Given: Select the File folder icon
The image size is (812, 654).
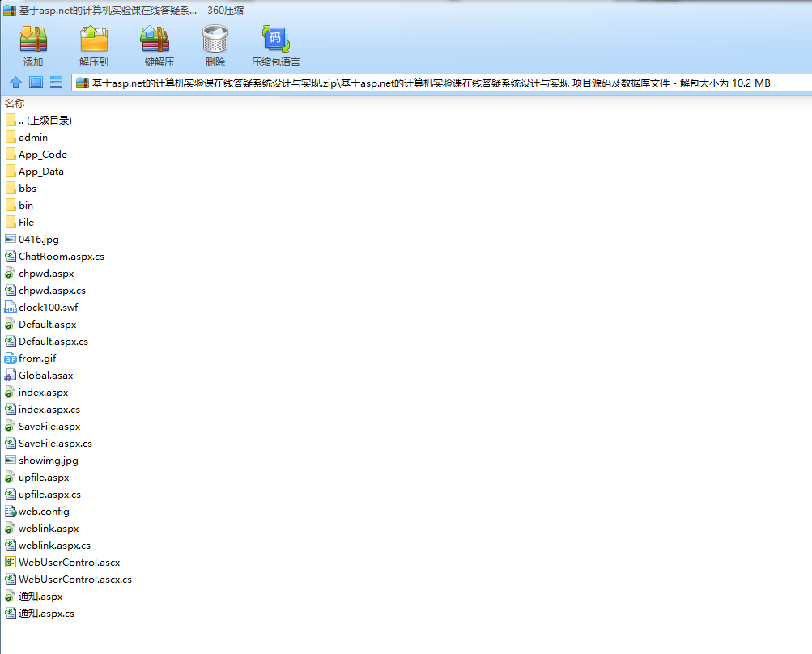Looking at the screenshot, I should [x=11, y=222].
